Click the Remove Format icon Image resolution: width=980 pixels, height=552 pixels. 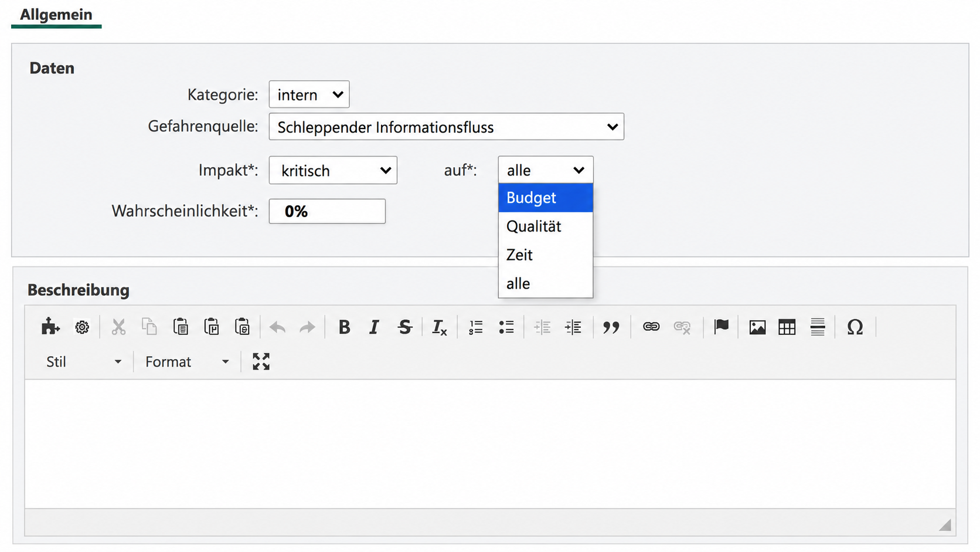[439, 327]
